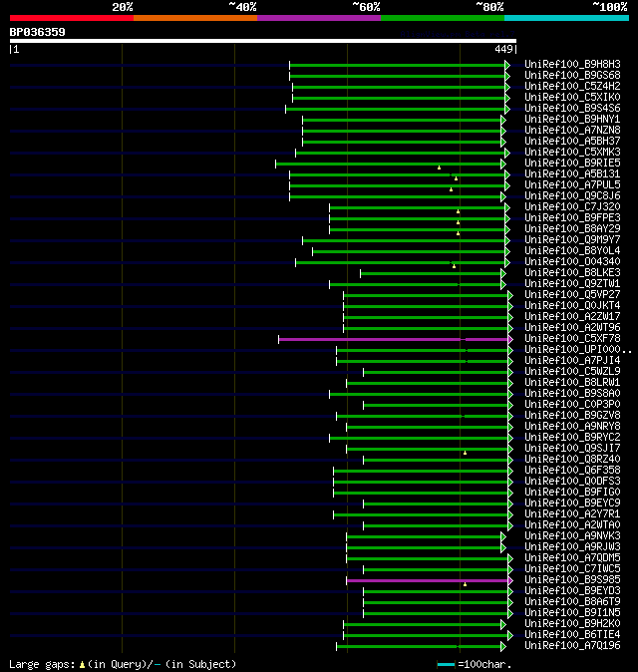The height and width of the screenshot is (672, 638).
Task: Click the UniRef100_B9RIE5 label
Action: click(x=572, y=164)
